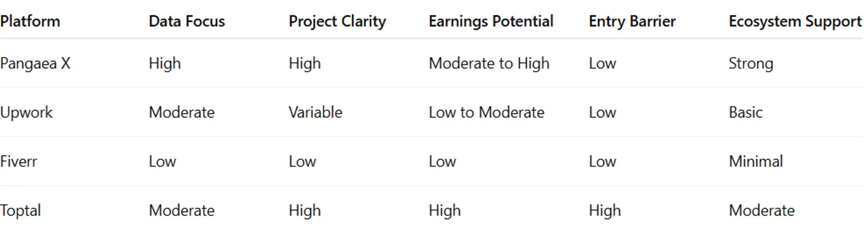The width and height of the screenshot is (868, 225).
Task: Select the Toptal platform cell
Action: coord(20,211)
